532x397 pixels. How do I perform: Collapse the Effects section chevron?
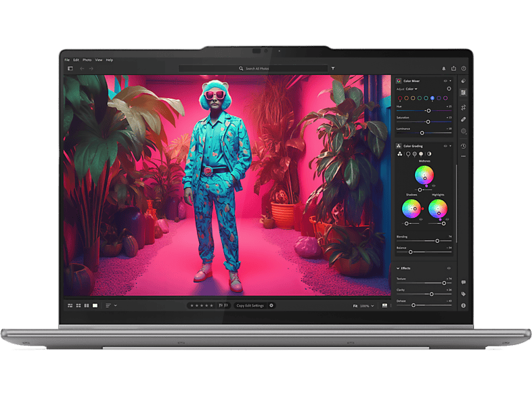pyautogui.click(x=398, y=268)
